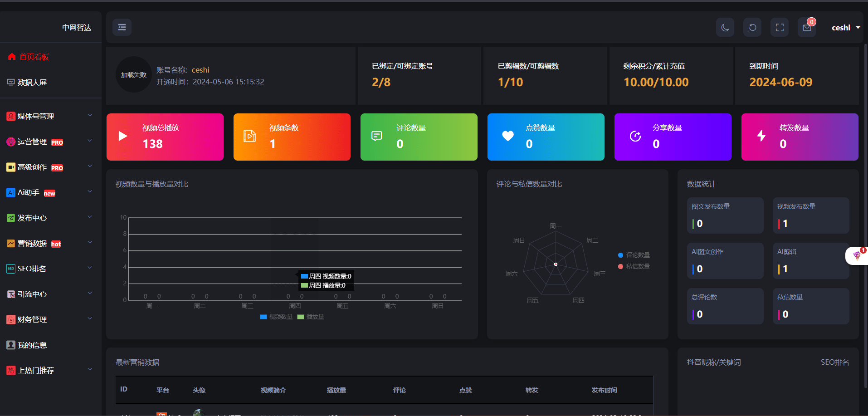Viewport: 868px width, 416px height.
Task: Toggle 私信数量 series in radar legend
Action: pyautogui.click(x=634, y=266)
